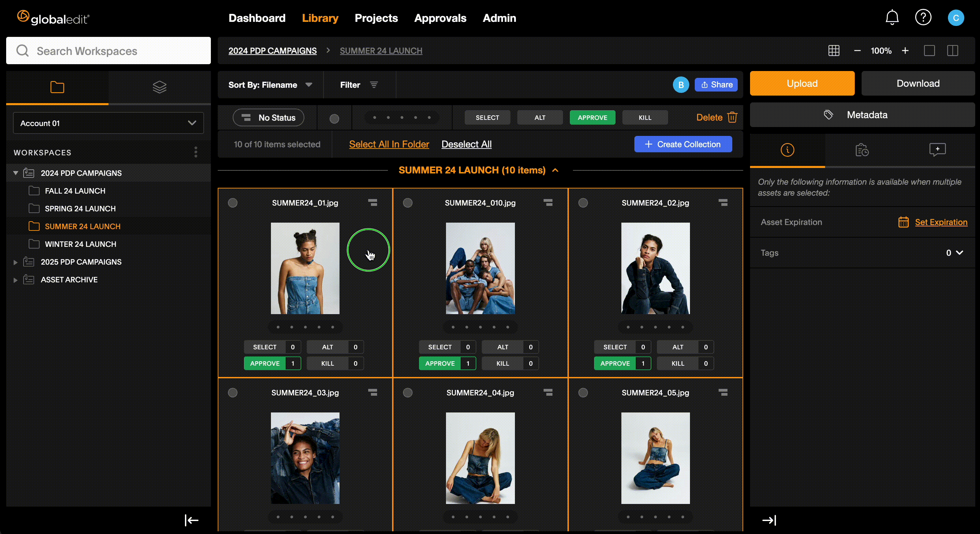980x534 pixels.
Task: Increase zoom with plus icon
Action: (905, 51)
